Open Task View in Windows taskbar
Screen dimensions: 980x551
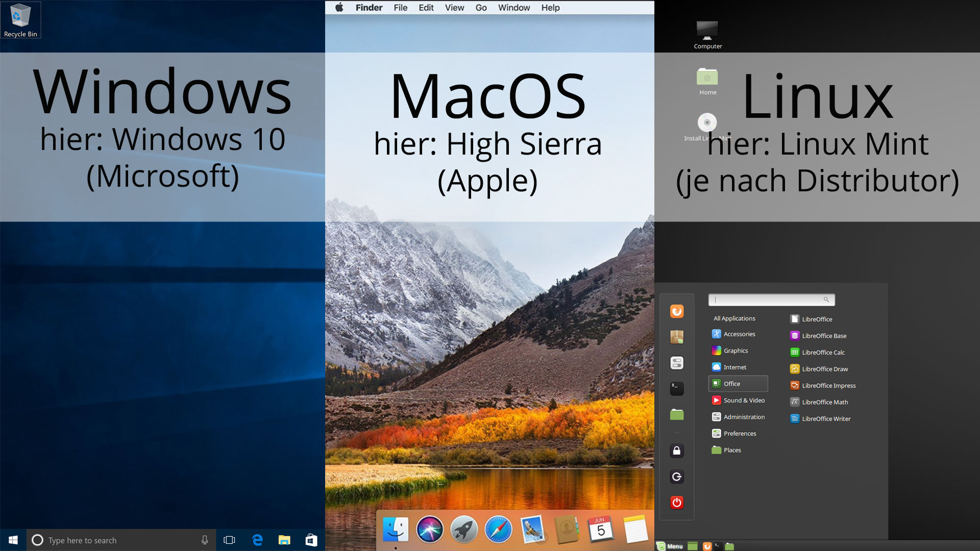(x=229, y=540)
